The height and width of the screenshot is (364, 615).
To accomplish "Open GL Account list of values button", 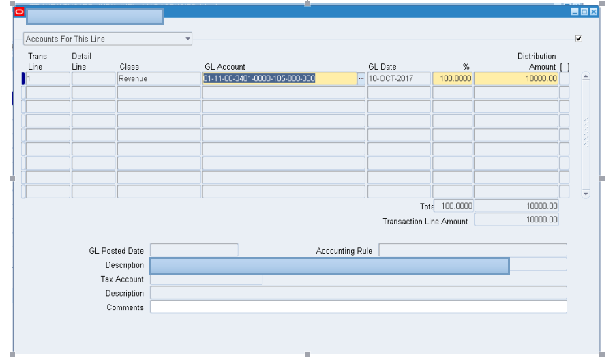I will click(x=361, y=78).
